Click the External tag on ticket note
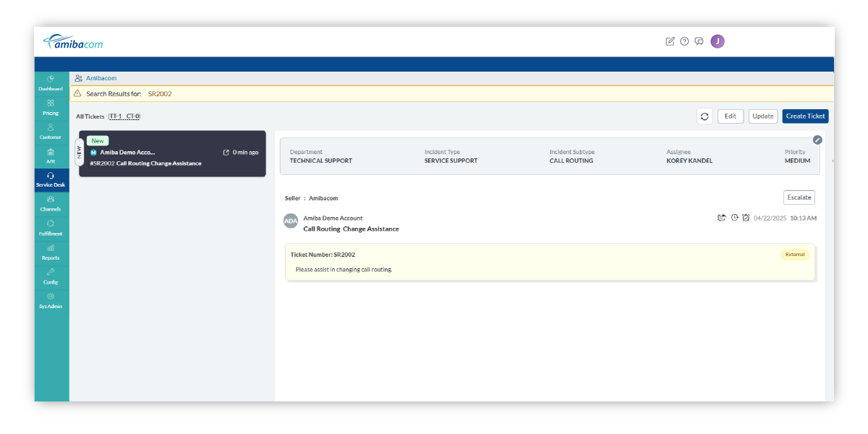The image size is (868, 434). tap(795, 255)
